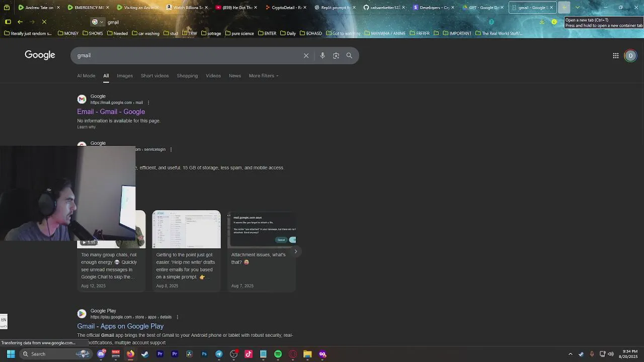The height and width of the screenshot is (362, 644).
Task: Open car washing bookmark folder
Action: (145, 34)
